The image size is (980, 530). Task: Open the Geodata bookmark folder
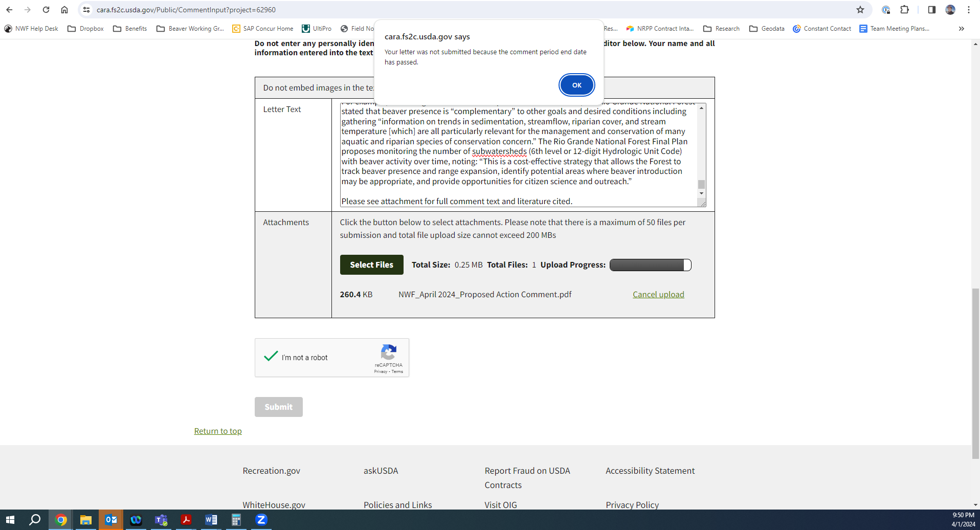tap(767, 29)
